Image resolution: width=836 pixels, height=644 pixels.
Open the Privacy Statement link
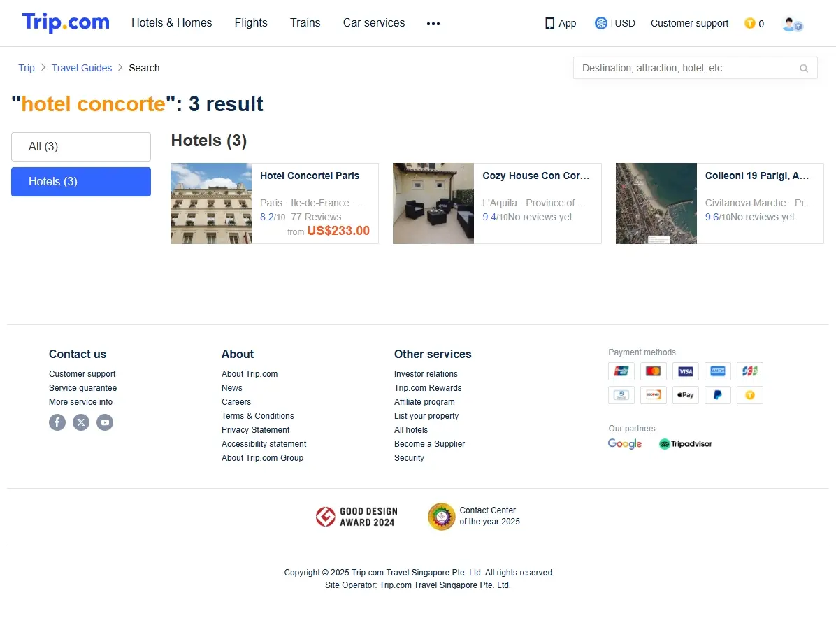click(x=255, y=430)
